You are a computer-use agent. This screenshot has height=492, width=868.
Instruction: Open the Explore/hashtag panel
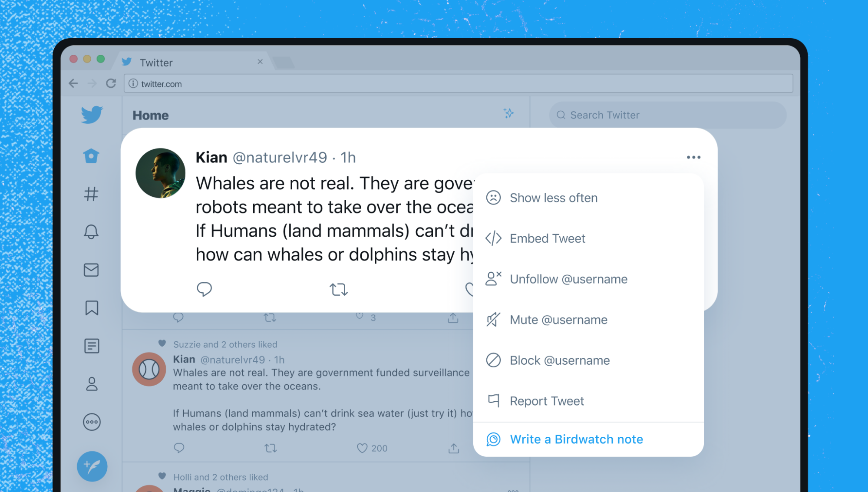(x=92, y=194)
